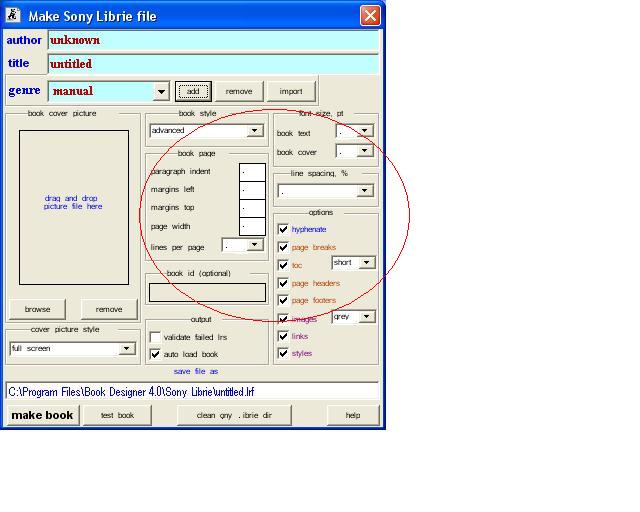
Task: Open help
Action: pyautogui.click(x=353, y=416)
